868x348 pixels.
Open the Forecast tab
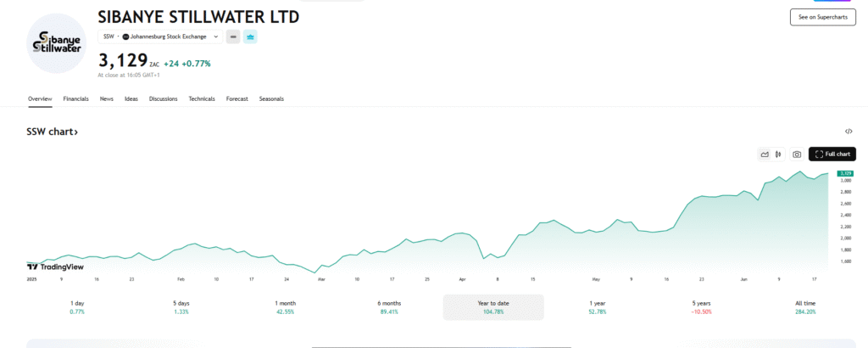[x=237, y=98]
